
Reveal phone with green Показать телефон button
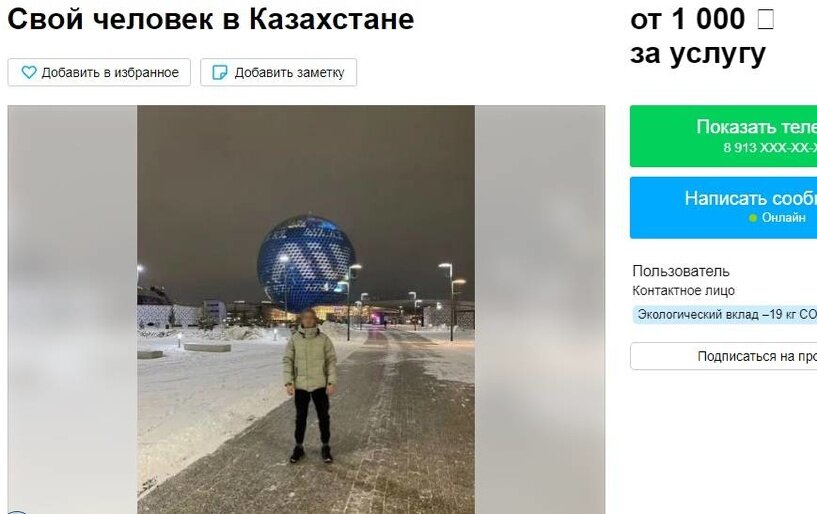tap(723, 136)
